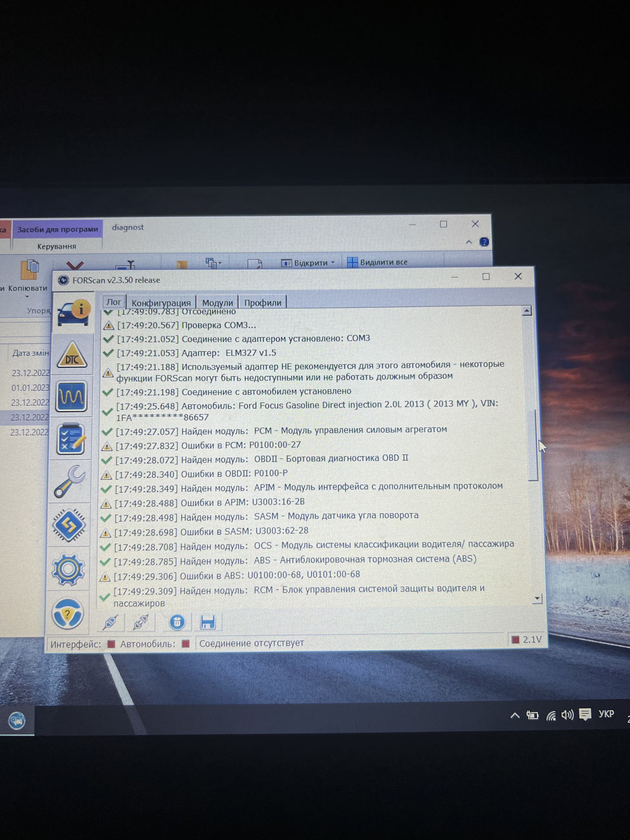Switch to the Лог tab
Image resolution: width=630 pixels, height=840 pixels.
tap(114, 302)
